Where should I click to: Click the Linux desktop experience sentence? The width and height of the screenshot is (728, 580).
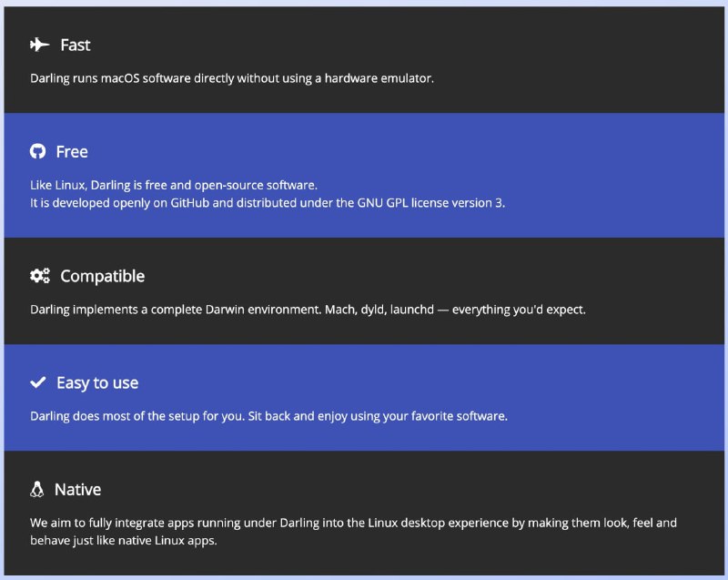(x=353, y=523)
